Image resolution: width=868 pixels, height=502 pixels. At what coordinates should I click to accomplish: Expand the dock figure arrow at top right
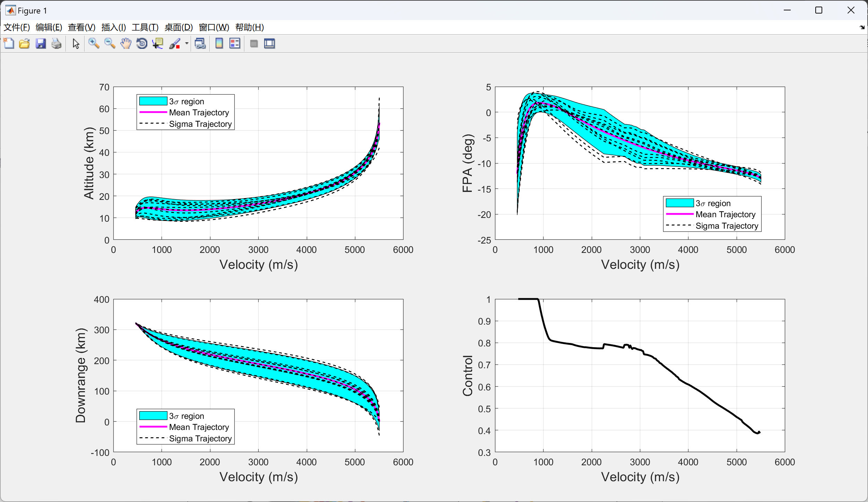(862, 27)
